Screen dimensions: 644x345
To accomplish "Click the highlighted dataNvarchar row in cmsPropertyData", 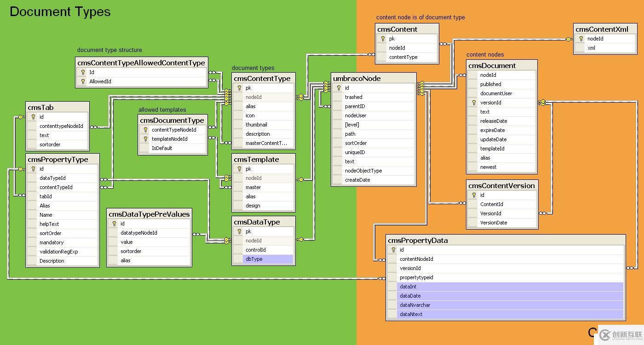I will pos(506,305).
